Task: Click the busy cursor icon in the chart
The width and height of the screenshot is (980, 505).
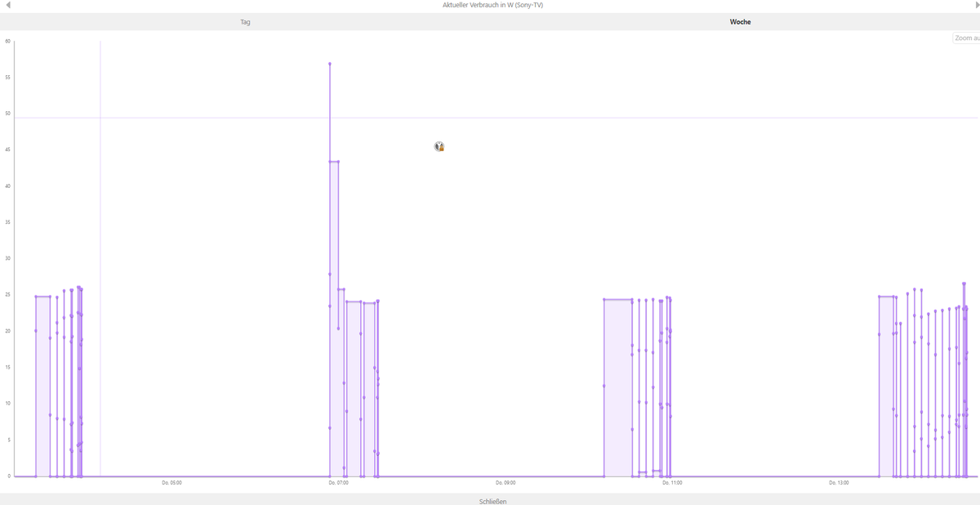Action: click(x=439, y=147)
